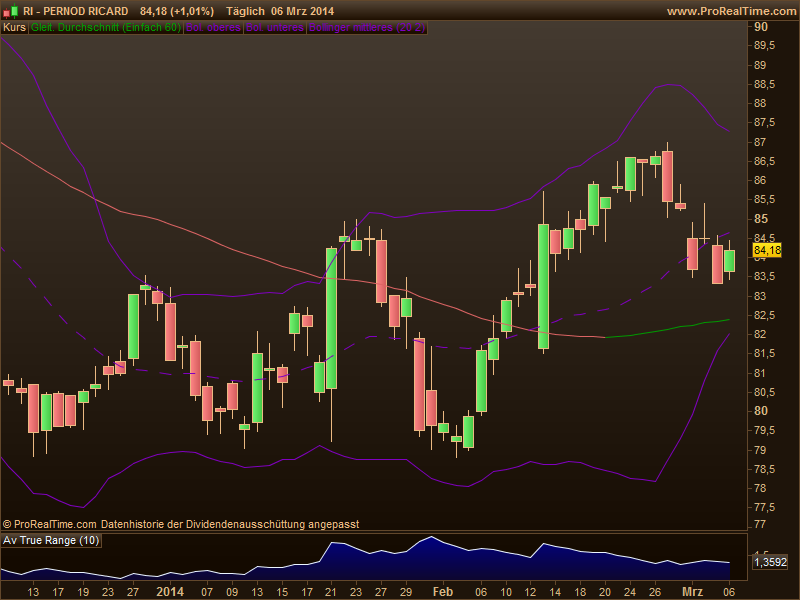Click the Mrz label on the time axis
This screenshot has width=800, height=600.
click(x=692, y=591)
